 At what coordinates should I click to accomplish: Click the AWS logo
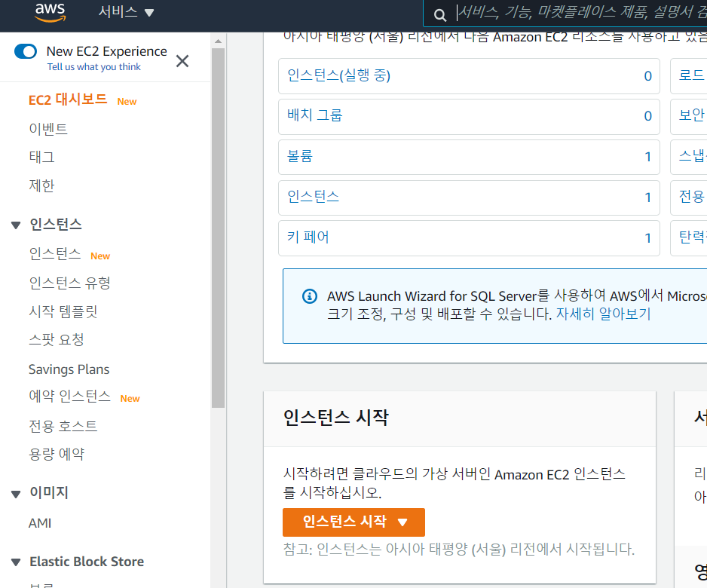coord(50,12)
